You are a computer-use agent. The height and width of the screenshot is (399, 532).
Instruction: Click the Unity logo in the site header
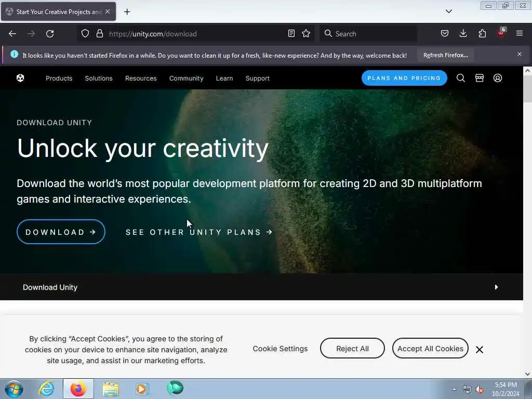pos(20,78)
